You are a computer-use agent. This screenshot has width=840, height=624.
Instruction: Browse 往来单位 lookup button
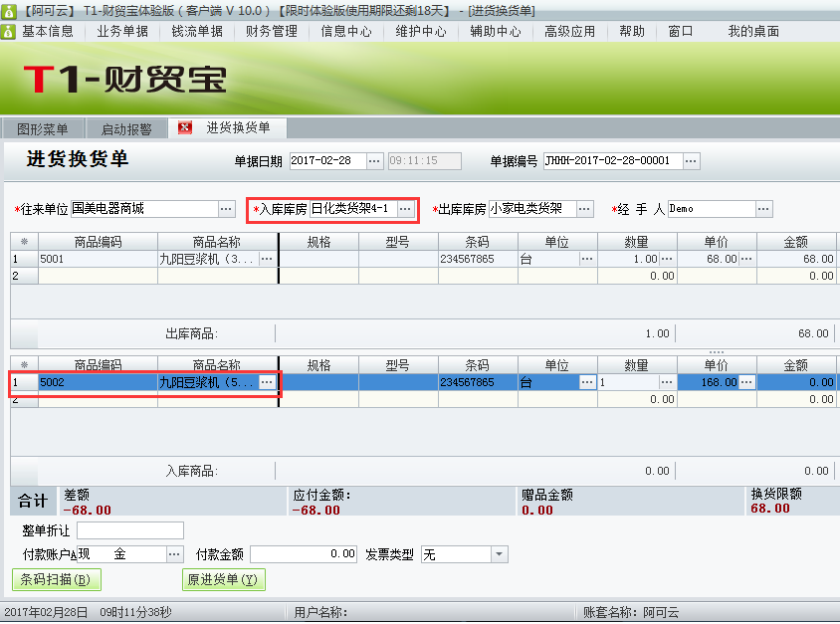point(227,209)
